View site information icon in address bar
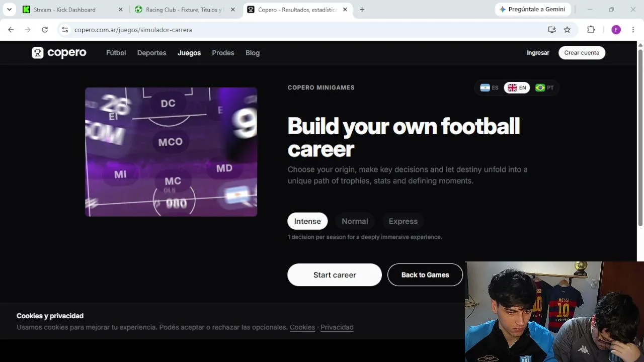The width and height of the screenshot is (644, 362). tap(65, 30)
